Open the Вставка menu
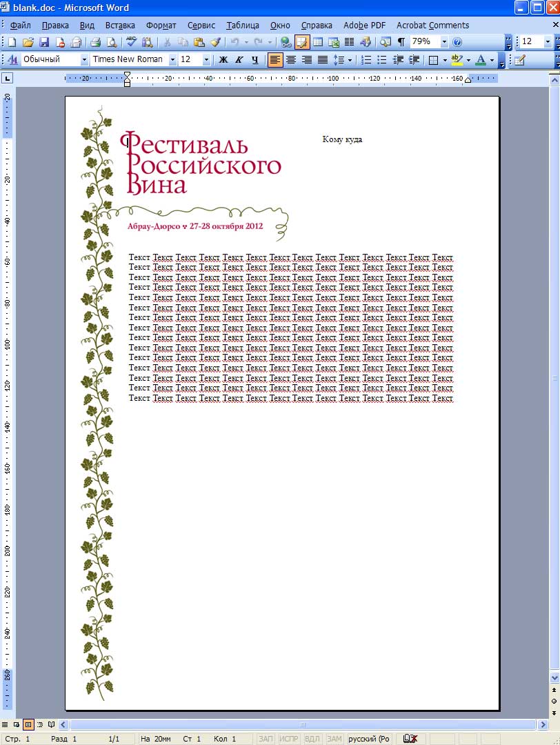 [120, 26]
